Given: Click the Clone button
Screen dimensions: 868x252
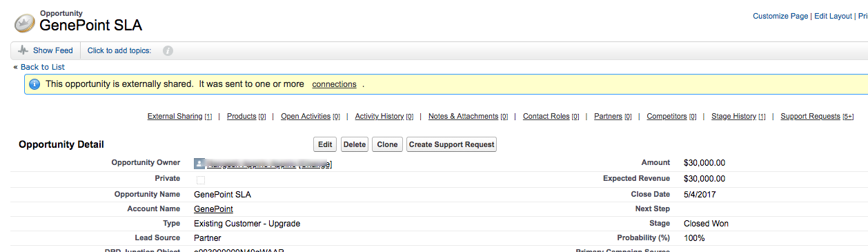Looking at the screenshot, I should (387, 144).
